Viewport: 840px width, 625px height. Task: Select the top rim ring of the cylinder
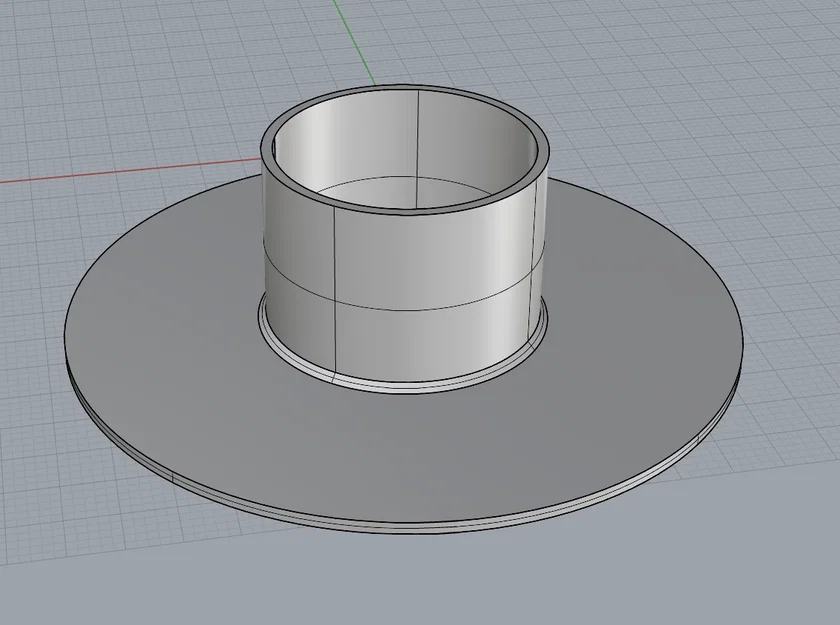(x=406, y=210)
